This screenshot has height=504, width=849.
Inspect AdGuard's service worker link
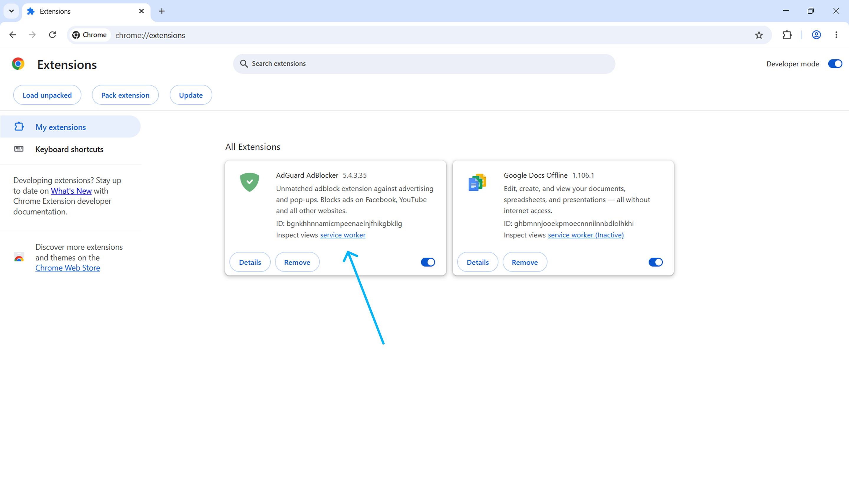point(343,235)
